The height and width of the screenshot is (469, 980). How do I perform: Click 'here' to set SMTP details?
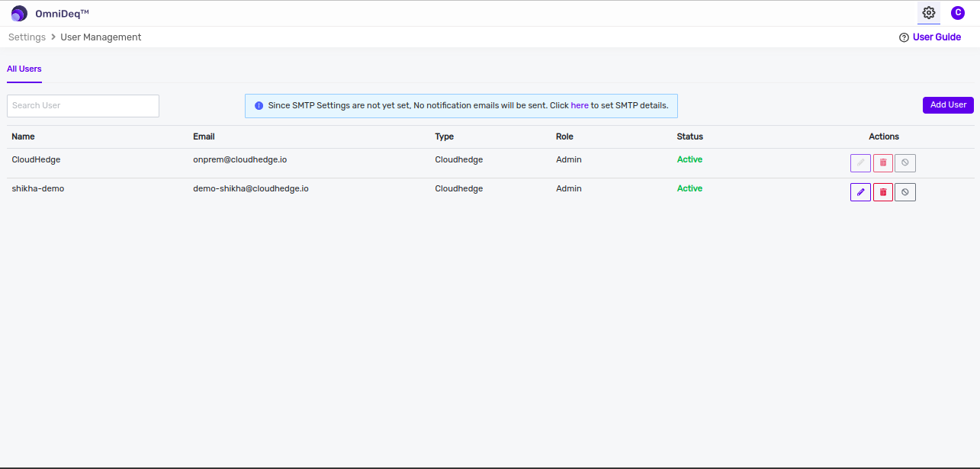coord(580,106)
